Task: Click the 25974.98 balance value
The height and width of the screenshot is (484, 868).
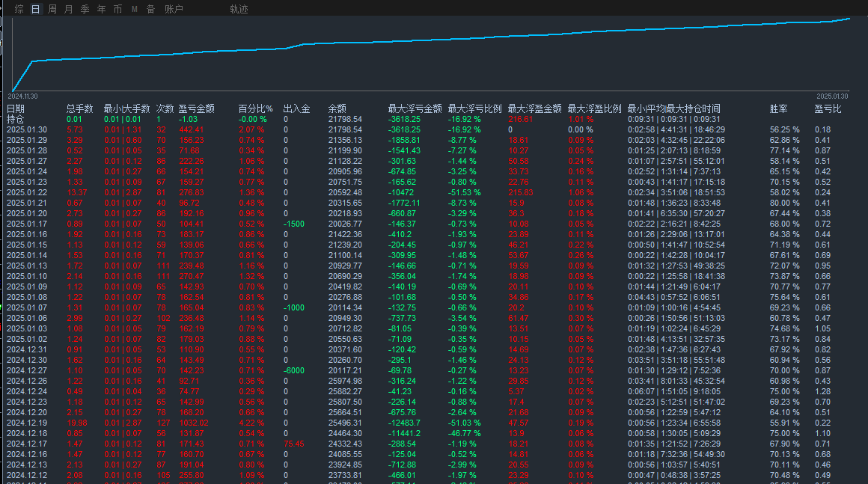Action: point(345,381)
